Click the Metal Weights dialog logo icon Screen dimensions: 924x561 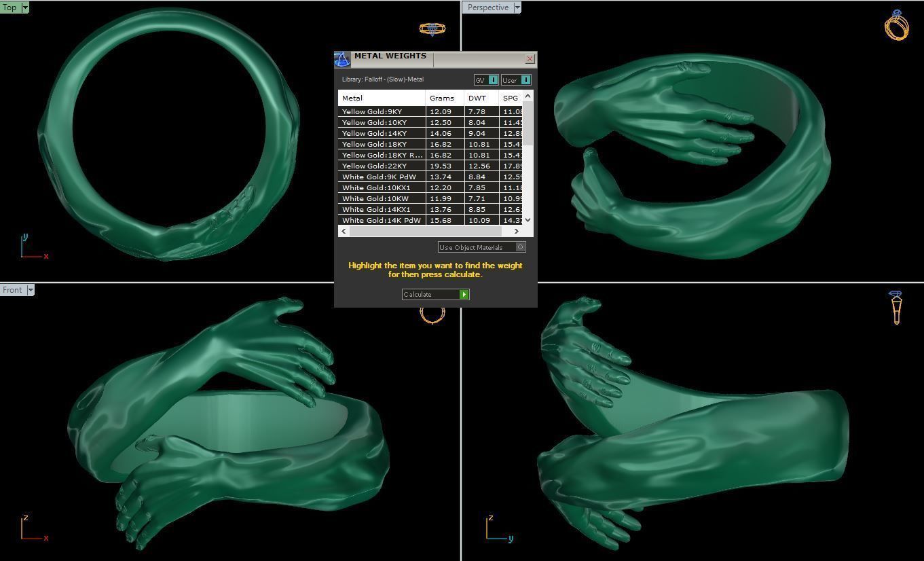342,59
